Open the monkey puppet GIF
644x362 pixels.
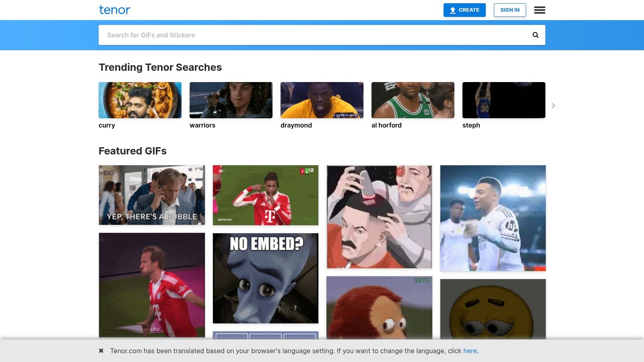click(x=379, y=308)
